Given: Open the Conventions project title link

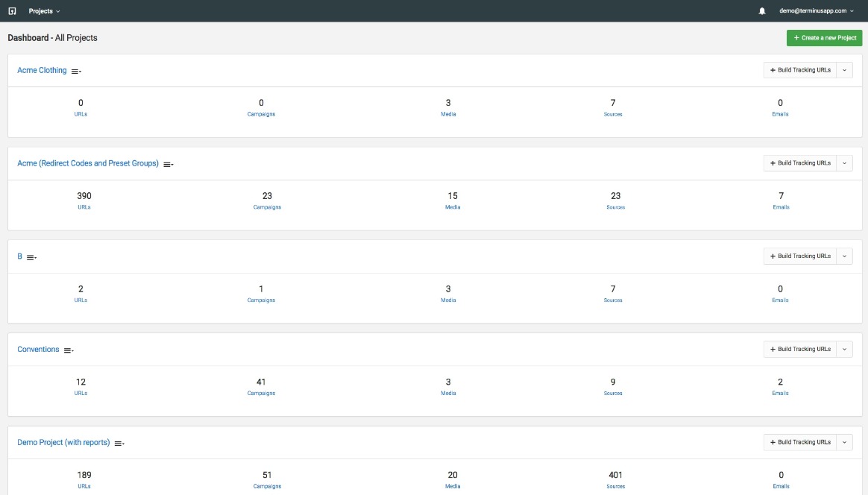Looking at the screenshot, I should (38, 350).
